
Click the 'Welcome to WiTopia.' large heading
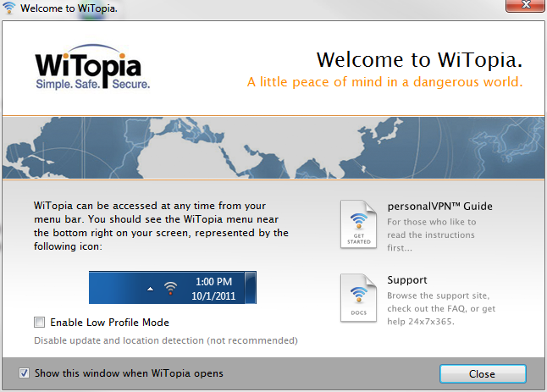pyautogui.click(x=420, y=59)
